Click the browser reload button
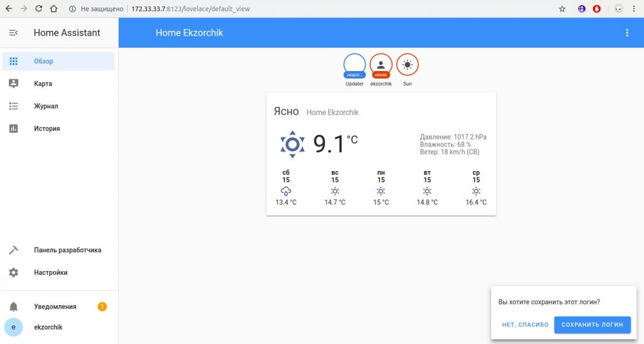 click(x=38, y=9)
